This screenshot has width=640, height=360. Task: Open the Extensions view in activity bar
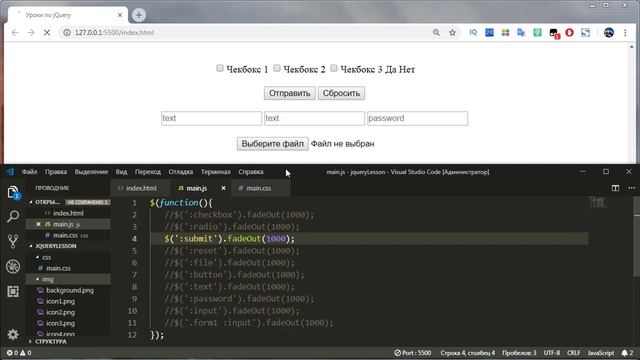click(x=13, y=291)
